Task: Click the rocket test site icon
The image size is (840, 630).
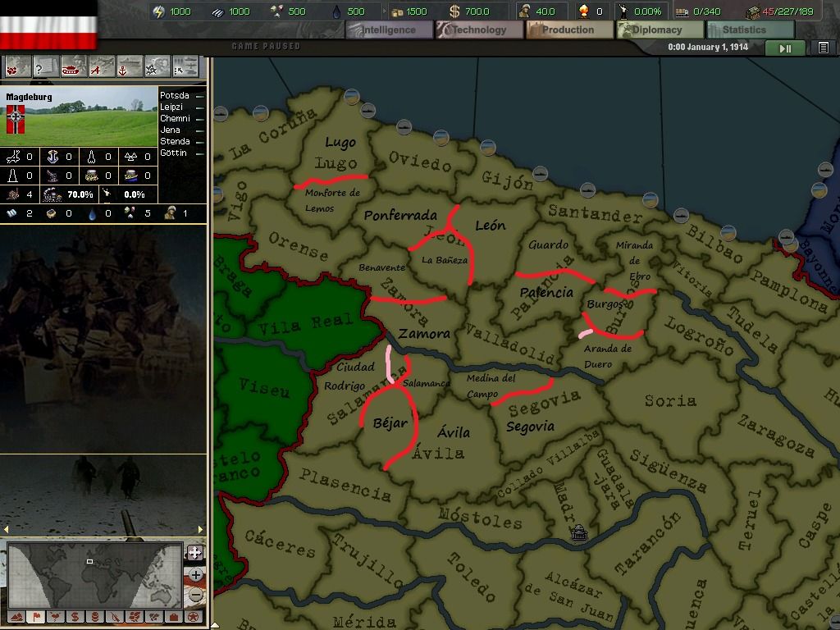Action: coord(92,157)
